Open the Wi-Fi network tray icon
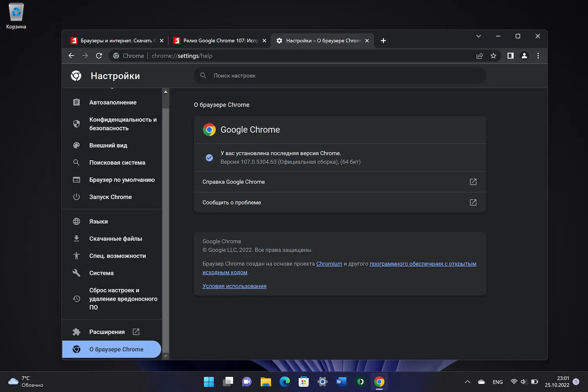 pyautogui.click(x=514, y=382)
